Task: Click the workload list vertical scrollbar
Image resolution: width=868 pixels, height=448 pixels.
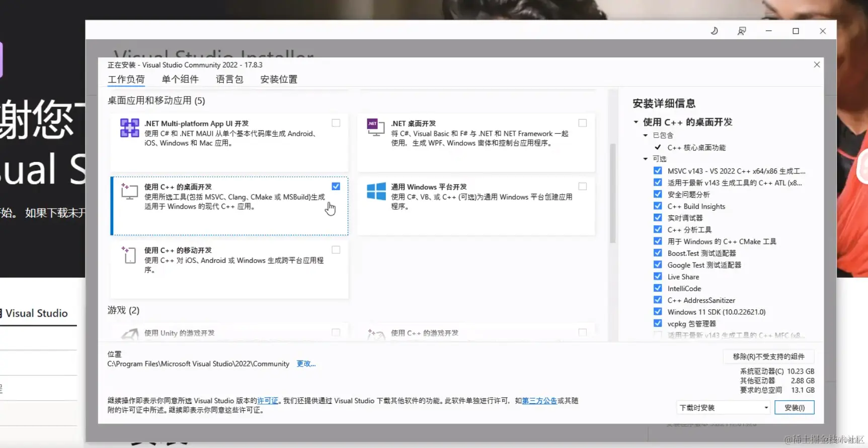Action: click(612, 193)
